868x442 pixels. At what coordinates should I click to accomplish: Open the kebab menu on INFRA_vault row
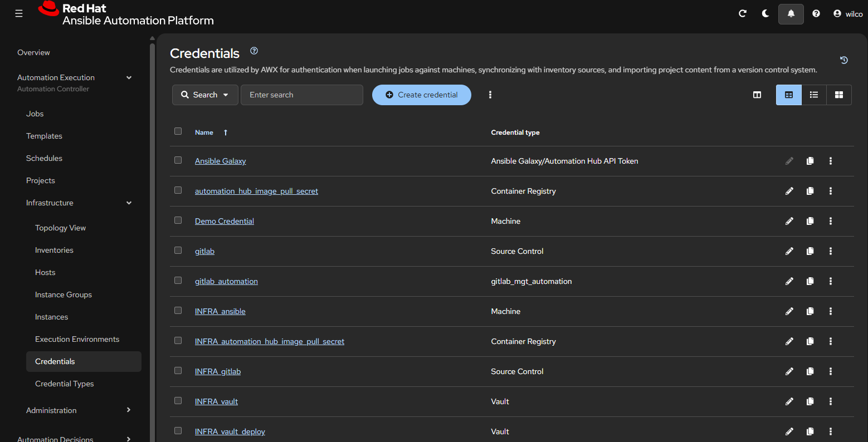(831, 401)
